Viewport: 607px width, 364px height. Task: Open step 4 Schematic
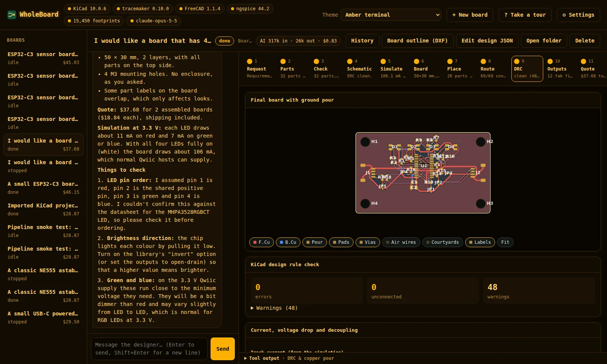click(360, 69)
